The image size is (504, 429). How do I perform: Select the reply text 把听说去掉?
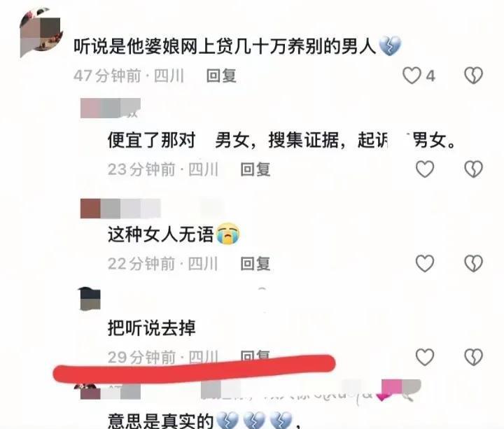151,328
